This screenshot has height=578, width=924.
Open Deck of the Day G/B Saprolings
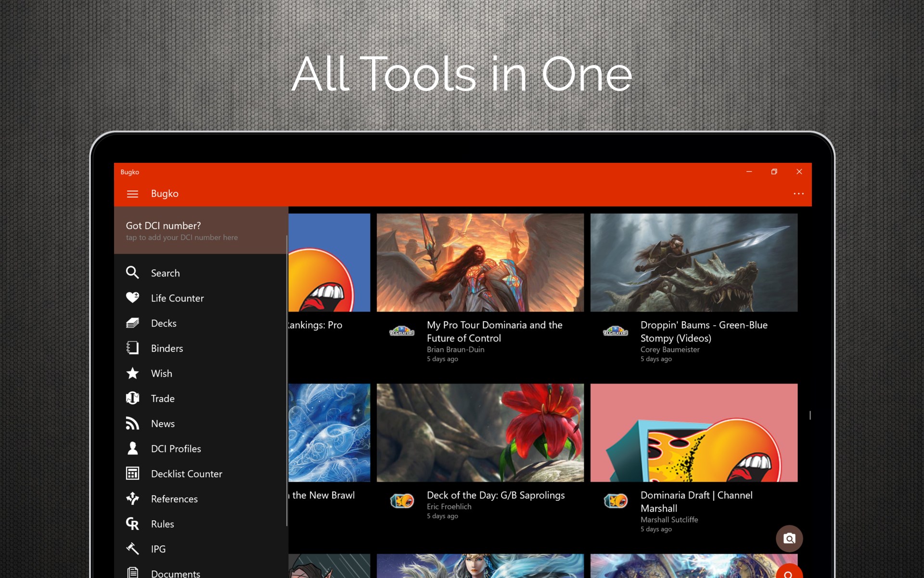[x=495, y=495]
